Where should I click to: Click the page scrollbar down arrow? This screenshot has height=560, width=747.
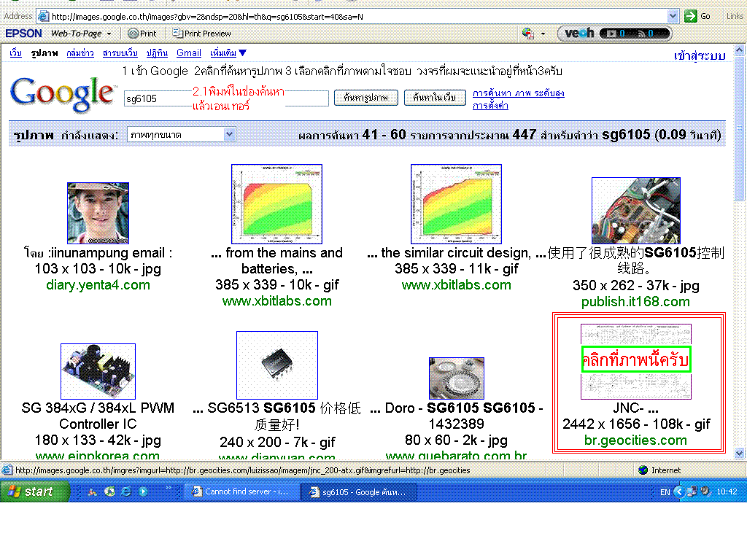point(740,454)
